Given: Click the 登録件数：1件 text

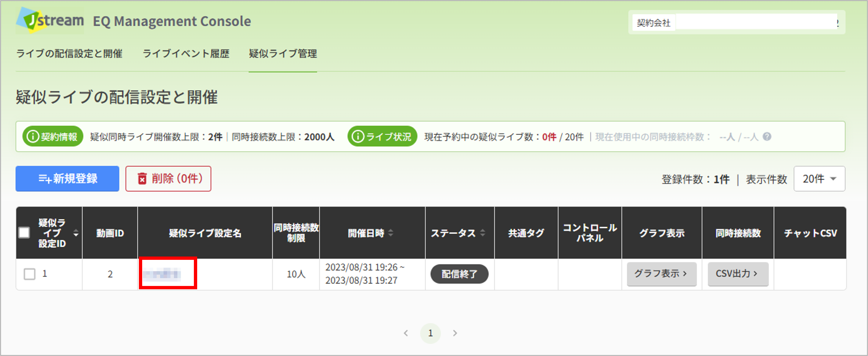Looking at the screenshot, I should pyautogui.click(x=695, y=179).
